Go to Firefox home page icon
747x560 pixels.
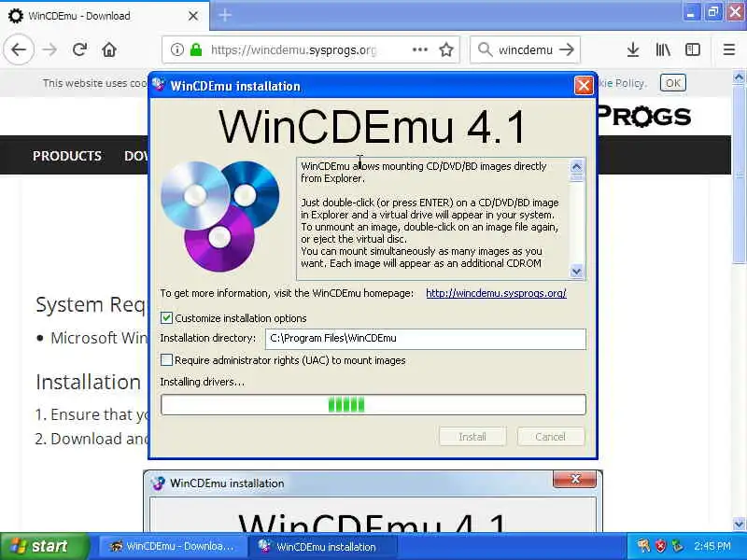(x=109, y=49)
